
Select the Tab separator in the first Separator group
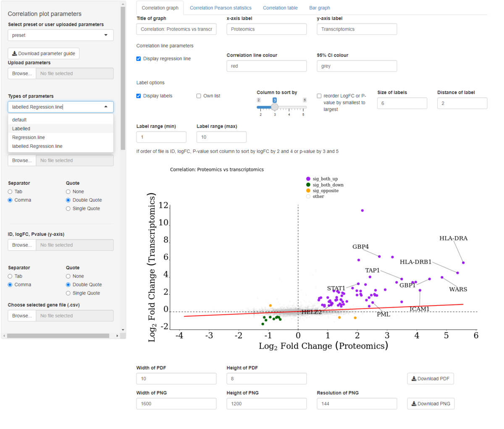click(10, 192)
